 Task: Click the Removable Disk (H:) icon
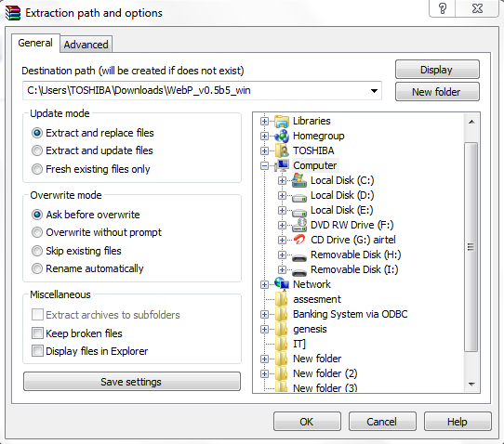coord(299,257)
